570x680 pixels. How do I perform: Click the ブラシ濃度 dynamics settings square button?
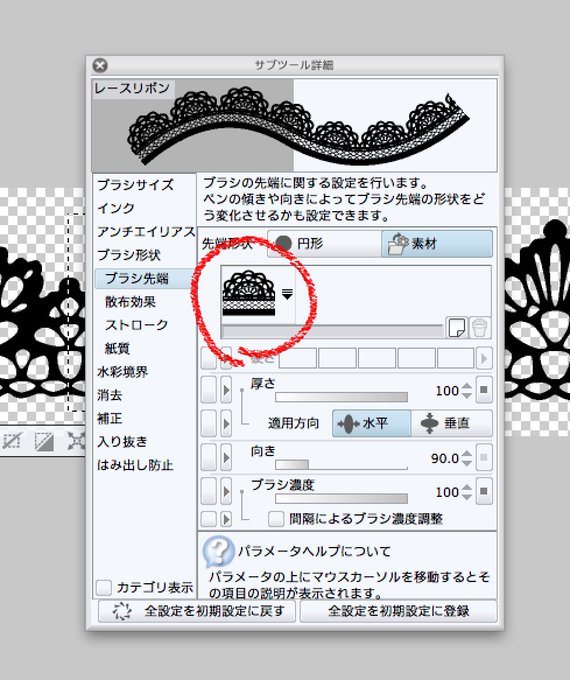pos(484,491)
